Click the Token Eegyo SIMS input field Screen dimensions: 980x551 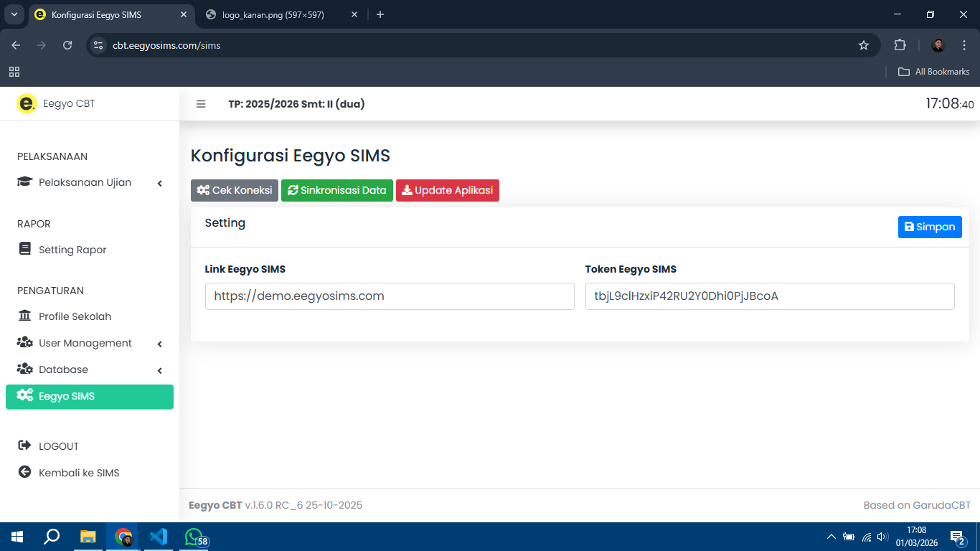pos(769,296)
